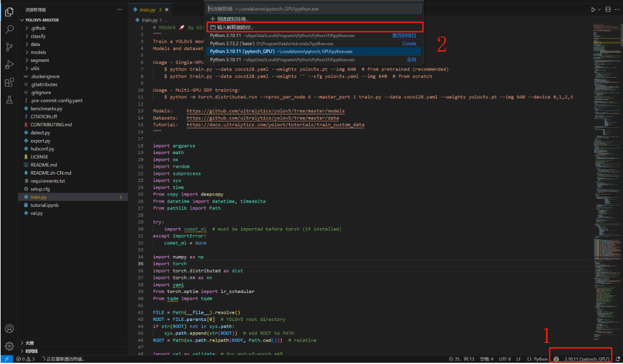Open the Explorer view in activity bar
The width and height of the screenshot is (623, 364).
click(9, 12)
